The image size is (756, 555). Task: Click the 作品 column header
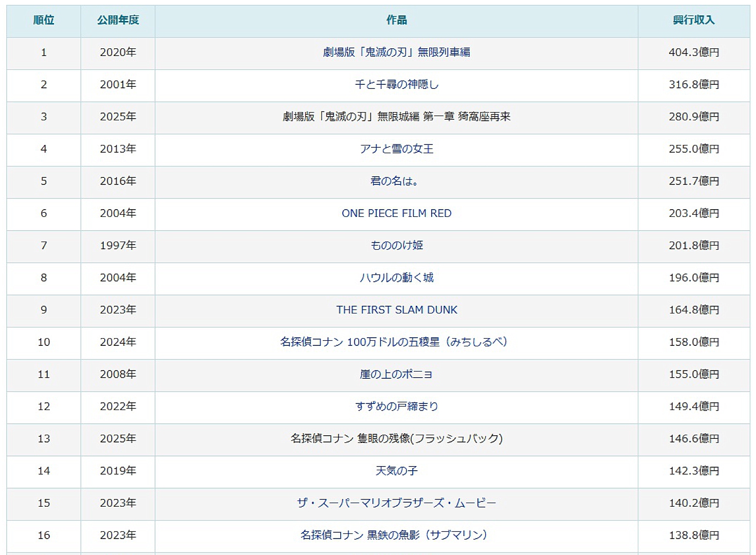pyautogui.click(x=396, y=20)
